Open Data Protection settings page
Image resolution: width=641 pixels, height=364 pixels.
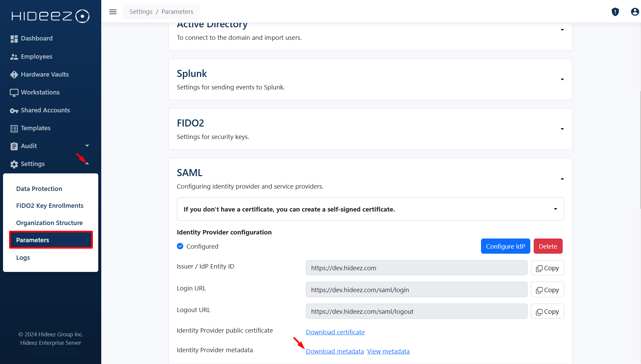[39, 189]
